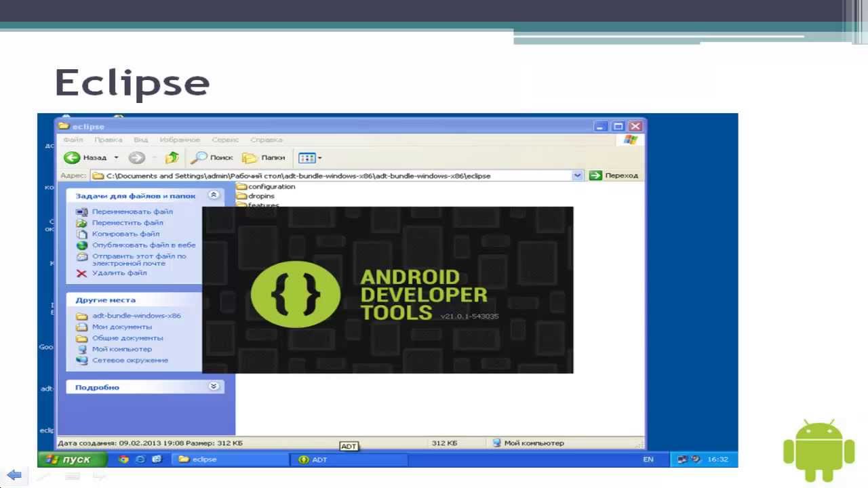Open Общие документы link
The height and width of the screenshot is (488, 868).
pos(127,338)
